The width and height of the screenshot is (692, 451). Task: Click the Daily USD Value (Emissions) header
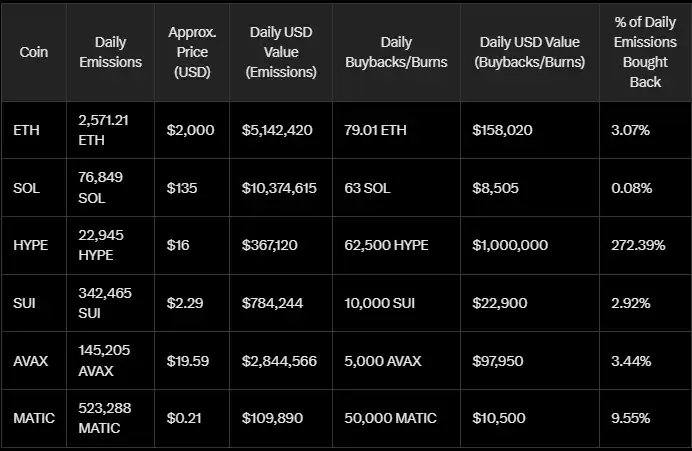(x=281, y=52)
